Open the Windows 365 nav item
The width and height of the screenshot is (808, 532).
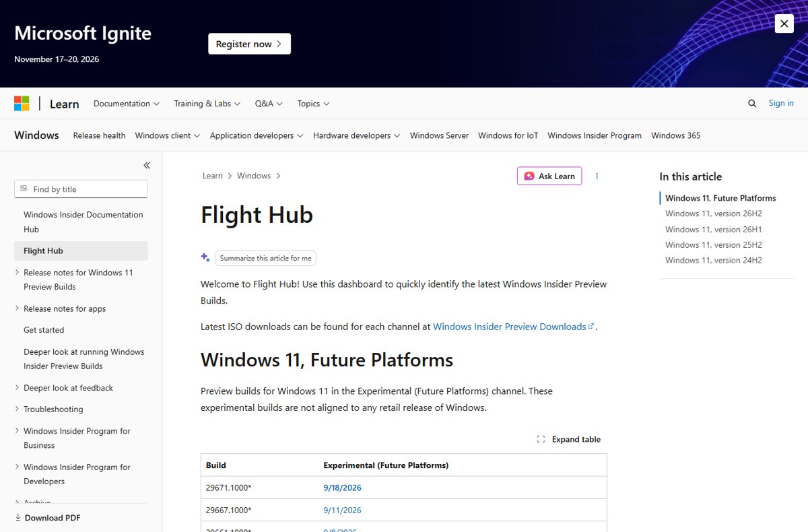click(x=675, y=135)
